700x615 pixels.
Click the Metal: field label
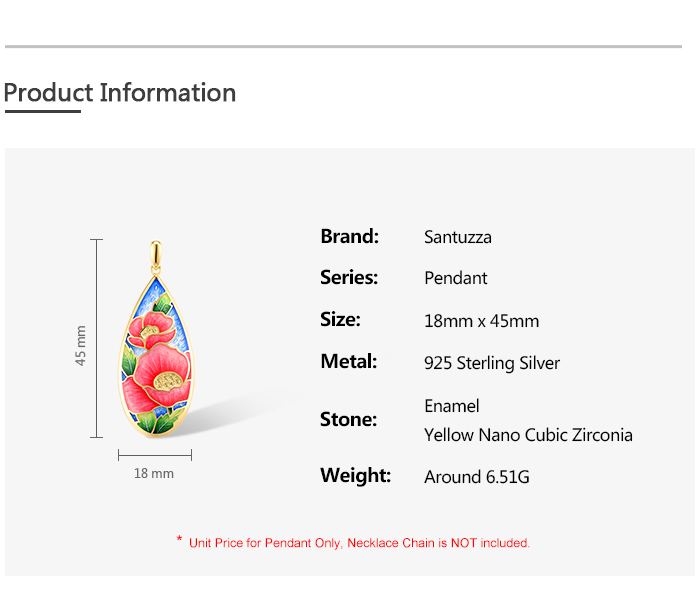(x=348, y=362)
